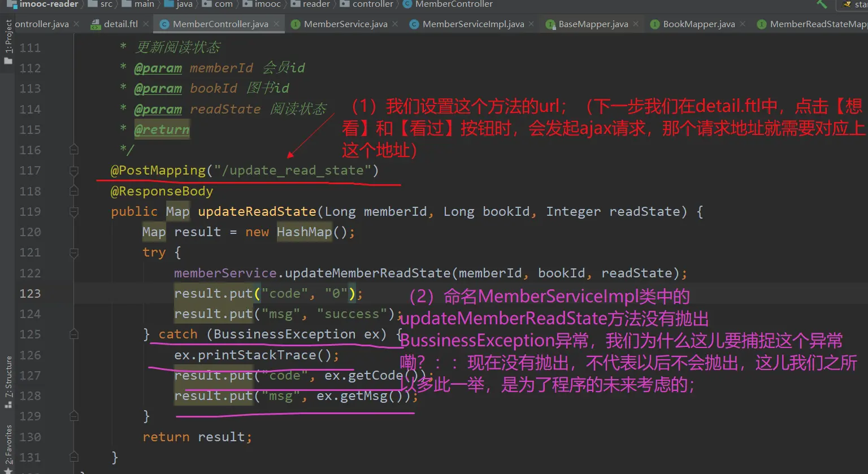The height and width of the screenshot is (474, 868).
Task: Open the partially visible ontroller.java tab
Action: (x=42, y=24)
